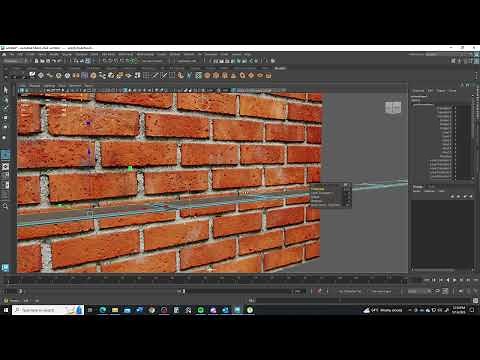Screen dimensions: 480x360
Task: Toggle Modeling Toolkit sidebar icon
Action: [453, 61]
